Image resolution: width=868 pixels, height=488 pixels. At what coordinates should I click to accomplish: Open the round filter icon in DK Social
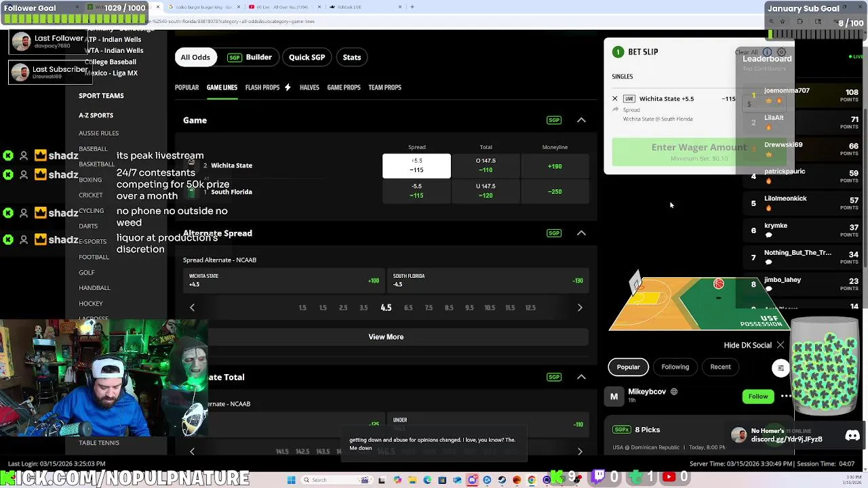(781, 368)
